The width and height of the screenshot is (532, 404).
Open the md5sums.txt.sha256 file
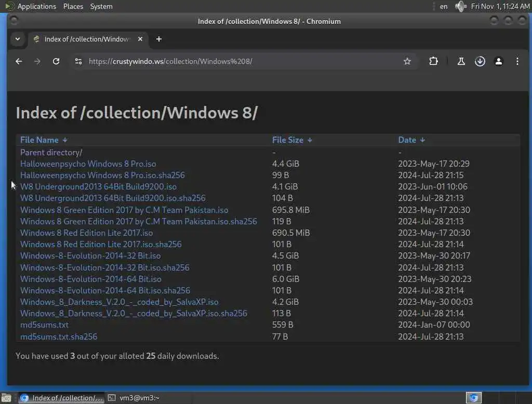(x=59, y=336)
